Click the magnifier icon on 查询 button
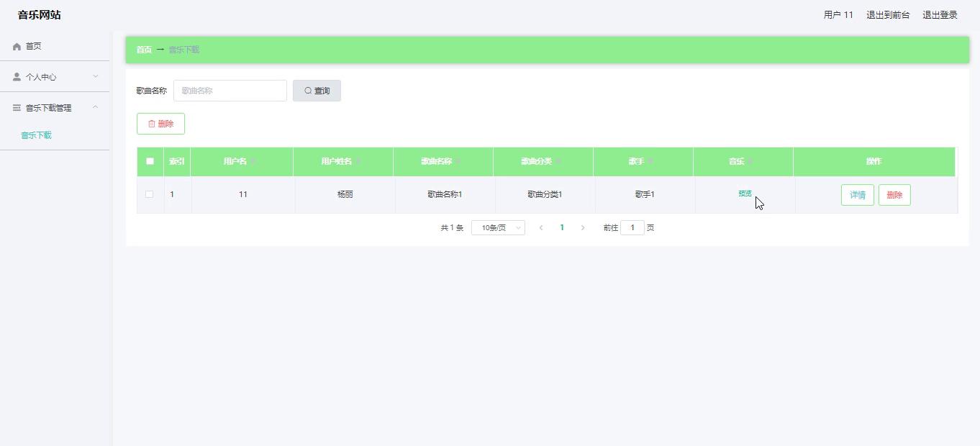The image size is (980, 446). 308,91
